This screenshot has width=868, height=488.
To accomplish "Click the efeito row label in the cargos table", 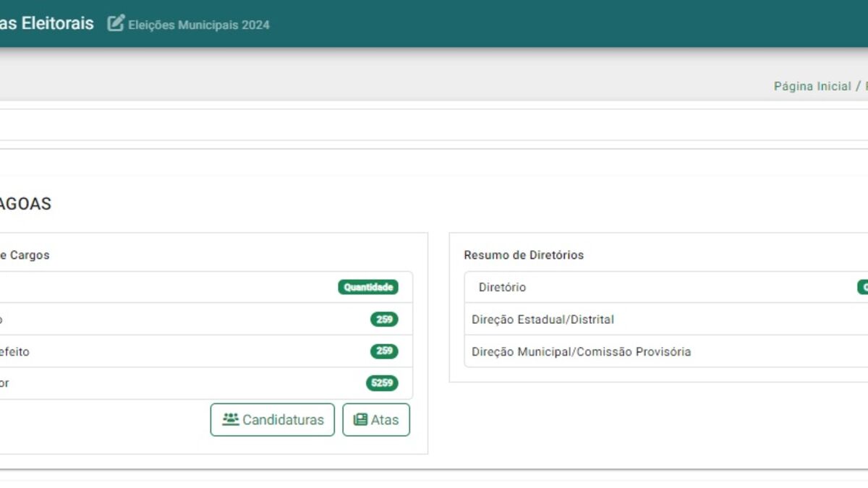I will (x=14, y=352).
